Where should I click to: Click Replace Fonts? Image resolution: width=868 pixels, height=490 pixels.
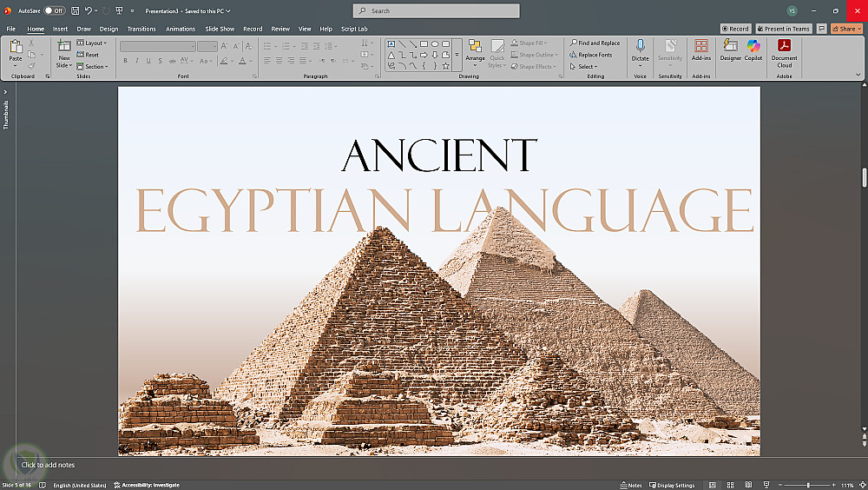point(590,55)
